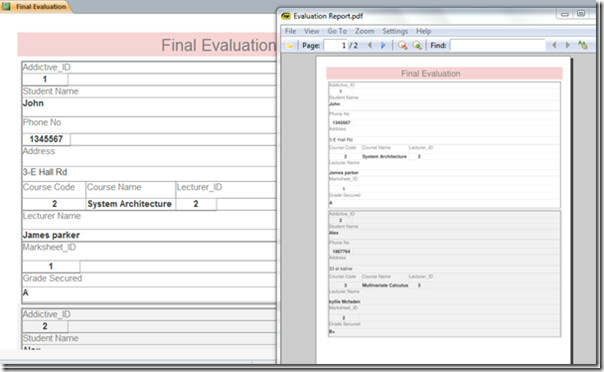Click 'System Architecture' in the PDF page
The image size is (604, 372).
[384, 156]
